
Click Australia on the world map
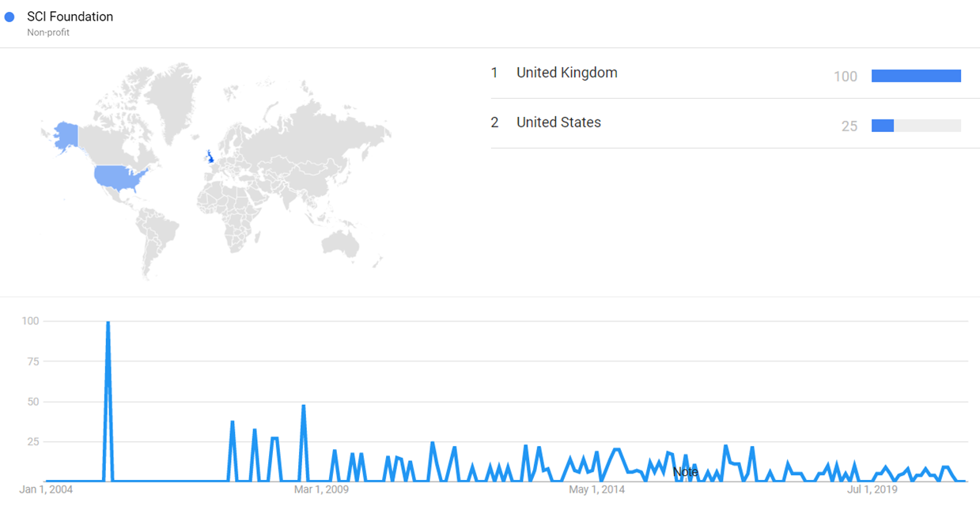[x=345, y=243]
